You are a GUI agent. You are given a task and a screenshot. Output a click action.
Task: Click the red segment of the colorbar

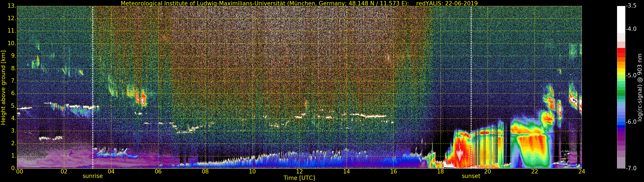621,52
